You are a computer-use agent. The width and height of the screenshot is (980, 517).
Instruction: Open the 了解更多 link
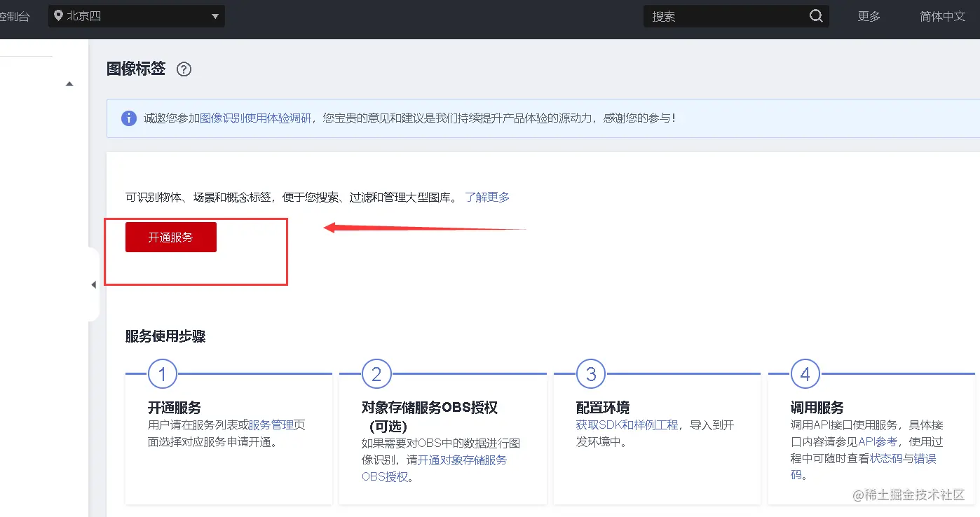point(487,197)
